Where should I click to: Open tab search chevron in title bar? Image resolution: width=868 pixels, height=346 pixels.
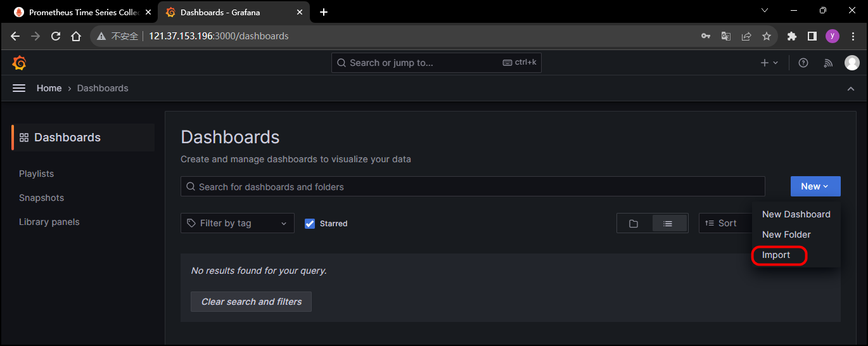(x=765, y=10)
